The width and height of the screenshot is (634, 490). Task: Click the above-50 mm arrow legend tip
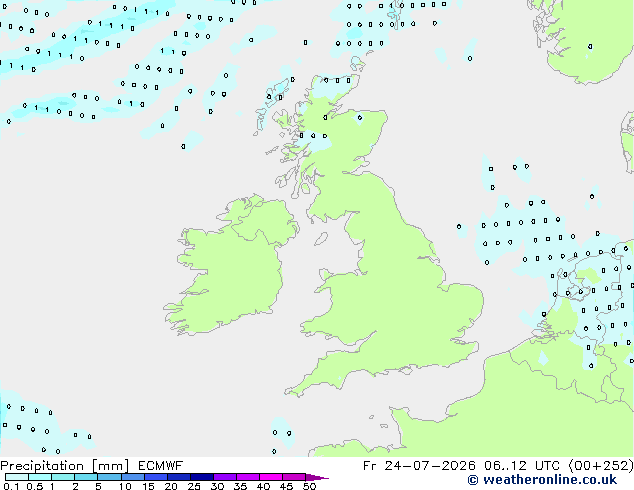point(317,477)
